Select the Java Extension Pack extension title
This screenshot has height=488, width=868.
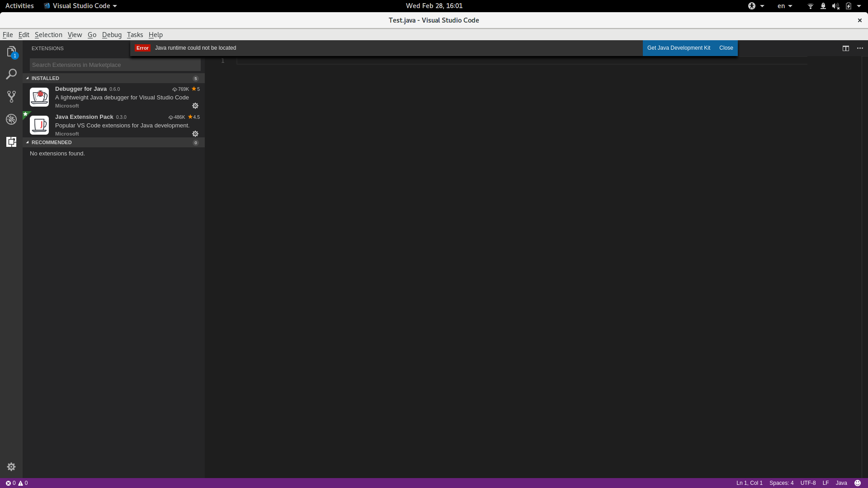pos(84,117)
